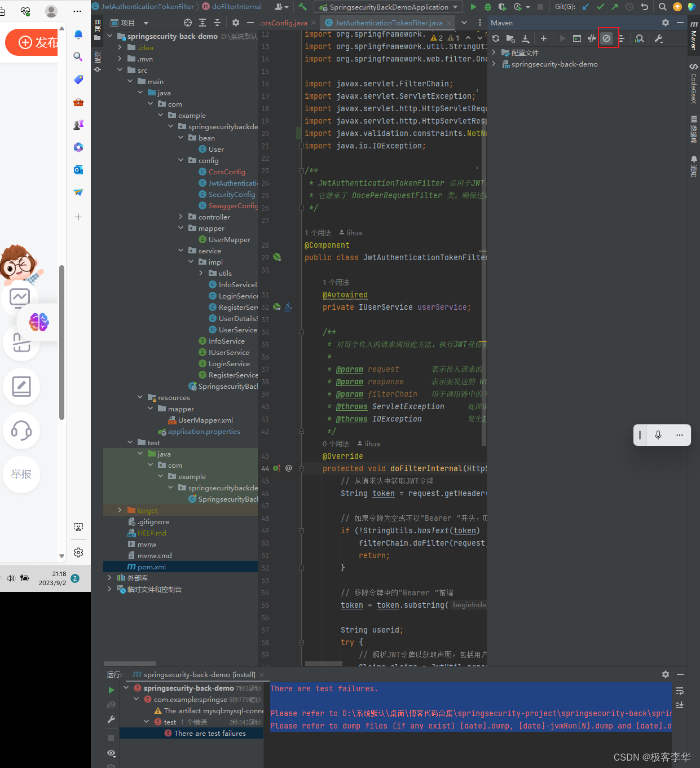Image resolution: width=700 pixels, height=768 pixels.
Task: Click system volume icon in taskbar
Action: pos(10,578)
